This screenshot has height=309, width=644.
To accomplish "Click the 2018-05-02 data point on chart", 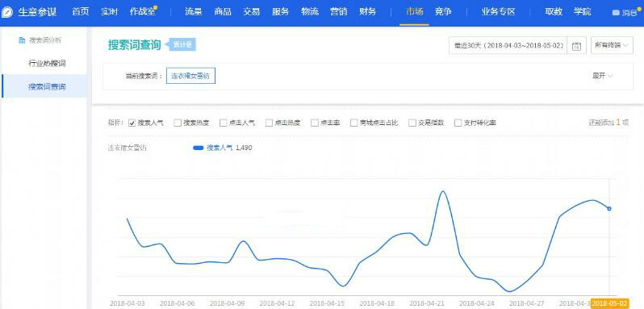I will click(609, 208).
